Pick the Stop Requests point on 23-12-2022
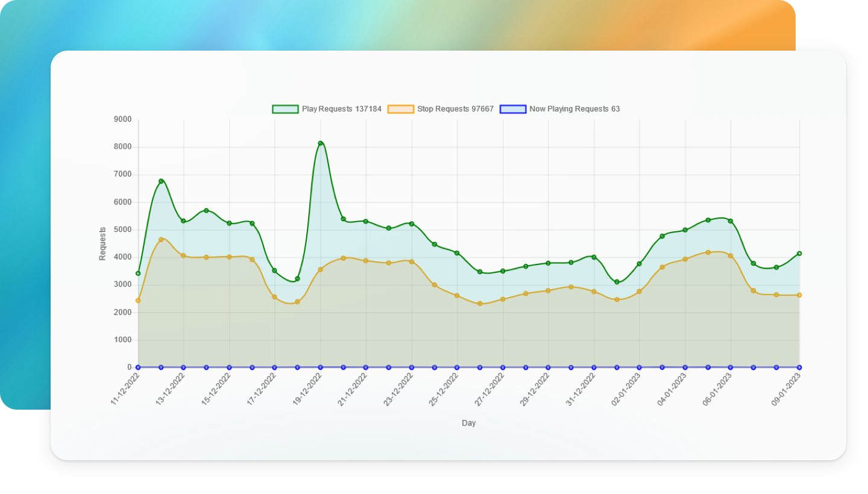Viewport: 868px width, 494px height. pos(412,261)
